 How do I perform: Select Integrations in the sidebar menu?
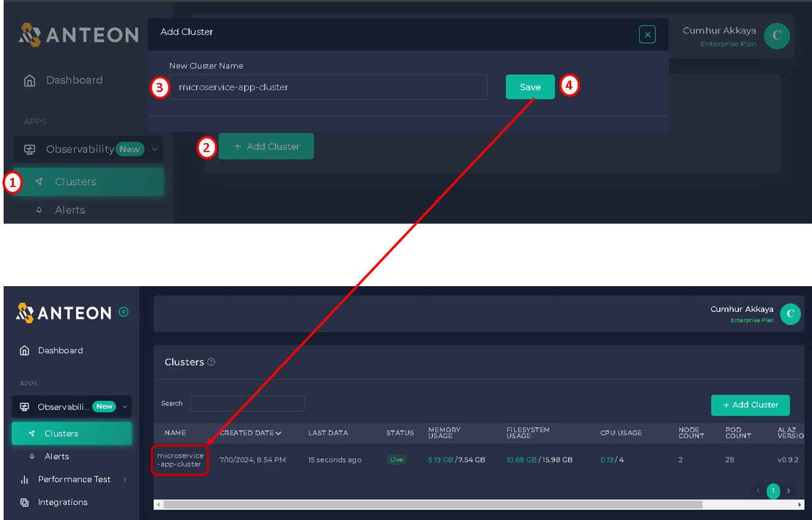[x=62, y=502]
